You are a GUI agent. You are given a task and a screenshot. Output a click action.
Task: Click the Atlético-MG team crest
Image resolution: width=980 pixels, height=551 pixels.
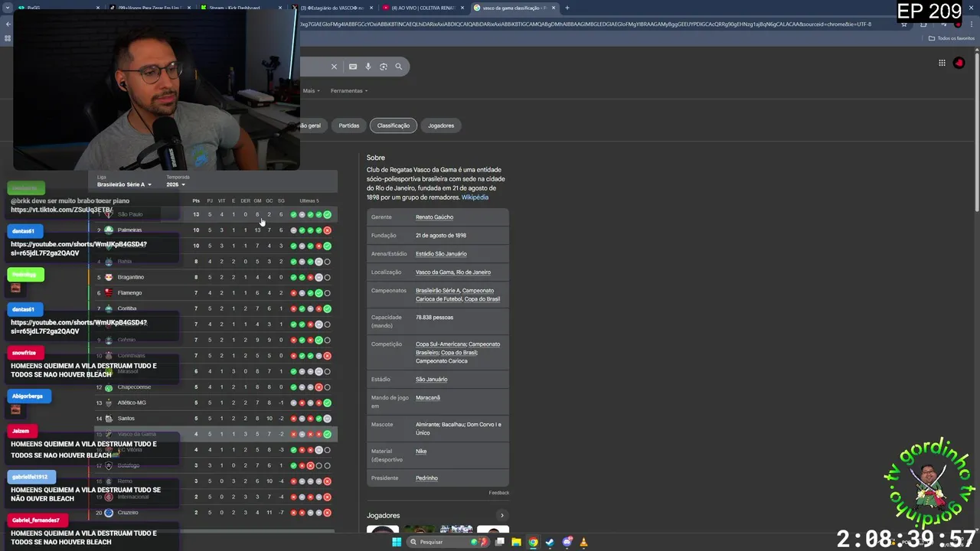[x=109, y=403]
